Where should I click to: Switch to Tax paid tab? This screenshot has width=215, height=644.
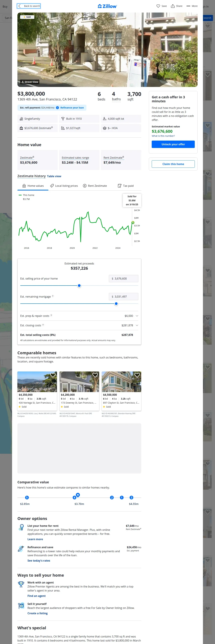click(x=126, y=186)
